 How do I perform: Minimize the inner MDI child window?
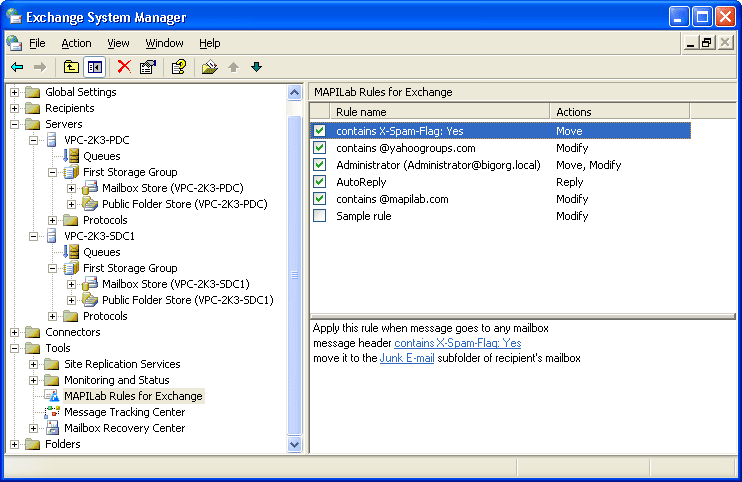[690, 43]
